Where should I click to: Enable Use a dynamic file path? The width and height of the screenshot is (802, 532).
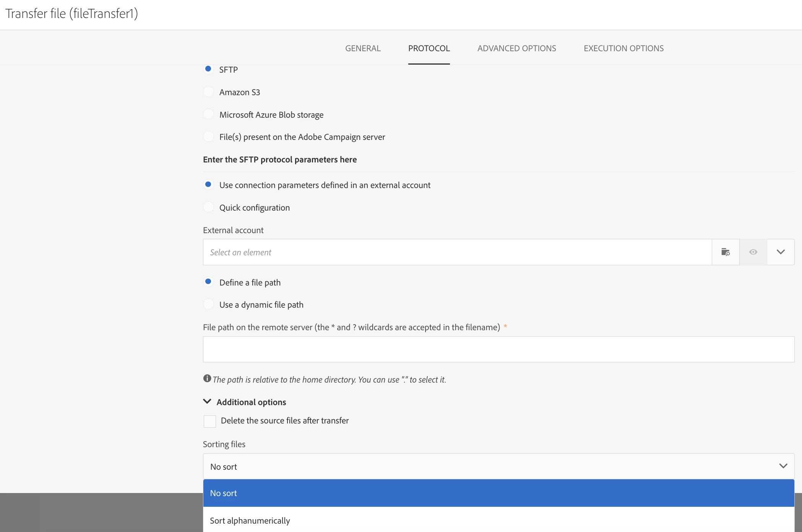click(x=208, y=304)
